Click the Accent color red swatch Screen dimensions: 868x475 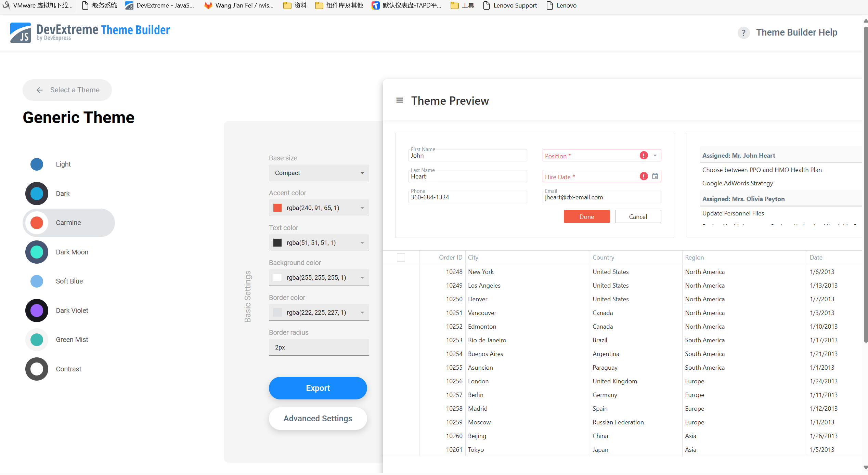point(277,208)
